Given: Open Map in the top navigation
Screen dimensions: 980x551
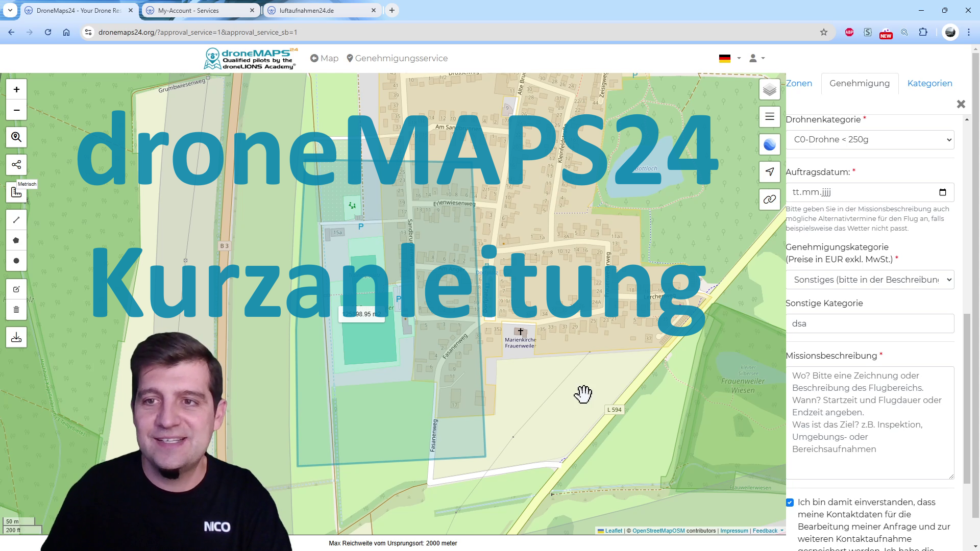Looking at the screenshot, I should [325, 58].
